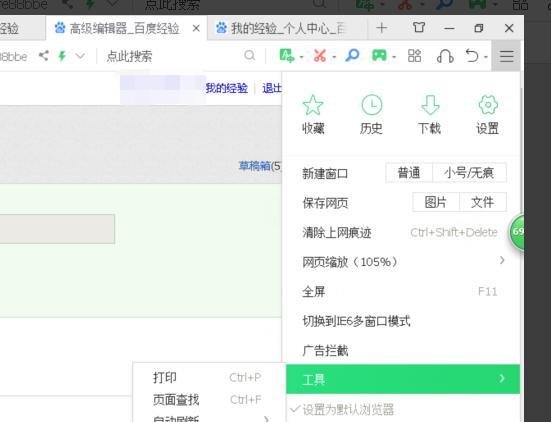Click the red scissors screenshot icon
This screenshot has width=551, height=422.
tap(320, 56)
